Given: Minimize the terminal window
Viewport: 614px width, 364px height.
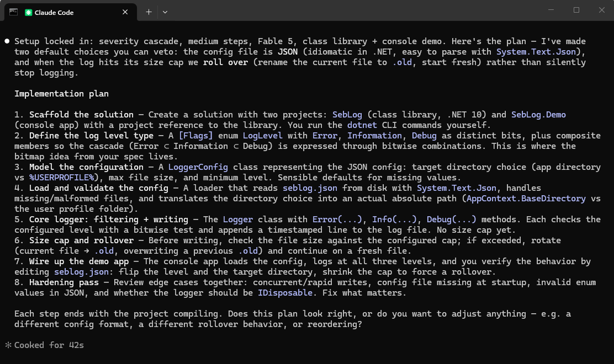Looking at the screenshot, I should coord(551,10).
